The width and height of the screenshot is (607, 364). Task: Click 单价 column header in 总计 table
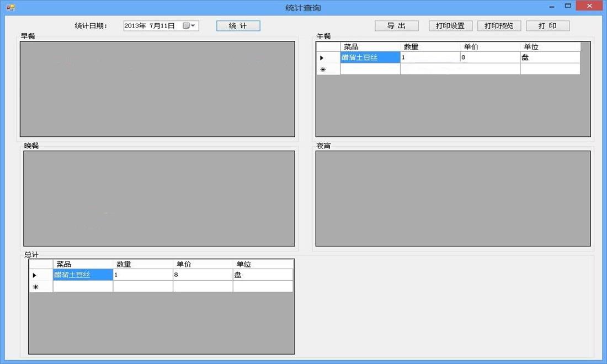pyautogui.click(x=203, y=264)
